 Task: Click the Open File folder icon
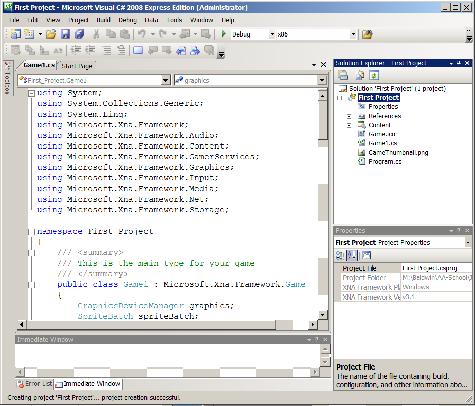click(51, 34)
